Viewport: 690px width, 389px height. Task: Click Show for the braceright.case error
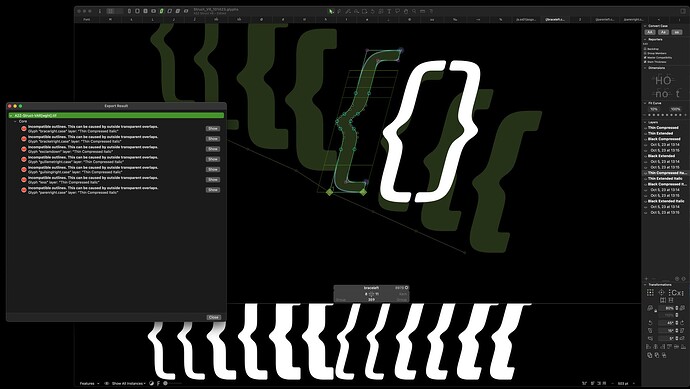coord(213,128)
